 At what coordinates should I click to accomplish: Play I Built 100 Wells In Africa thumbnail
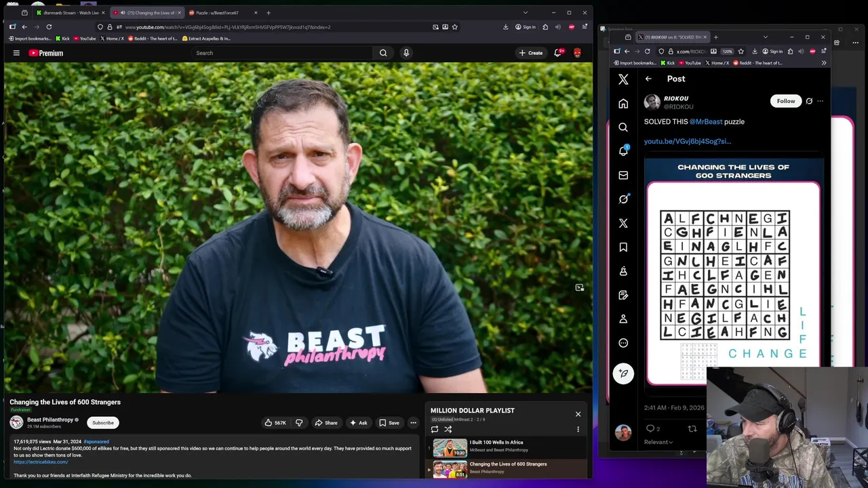pyautogui.click(x=450, y=447)
